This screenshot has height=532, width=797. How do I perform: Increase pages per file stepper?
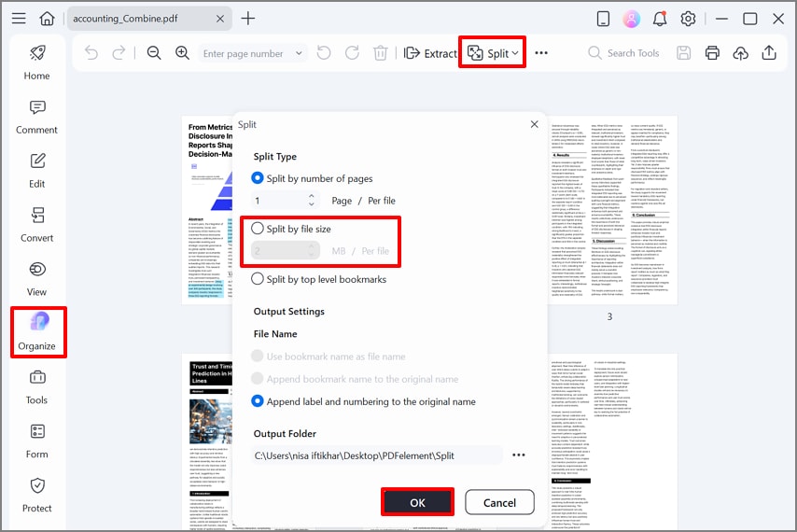point(312,196)
